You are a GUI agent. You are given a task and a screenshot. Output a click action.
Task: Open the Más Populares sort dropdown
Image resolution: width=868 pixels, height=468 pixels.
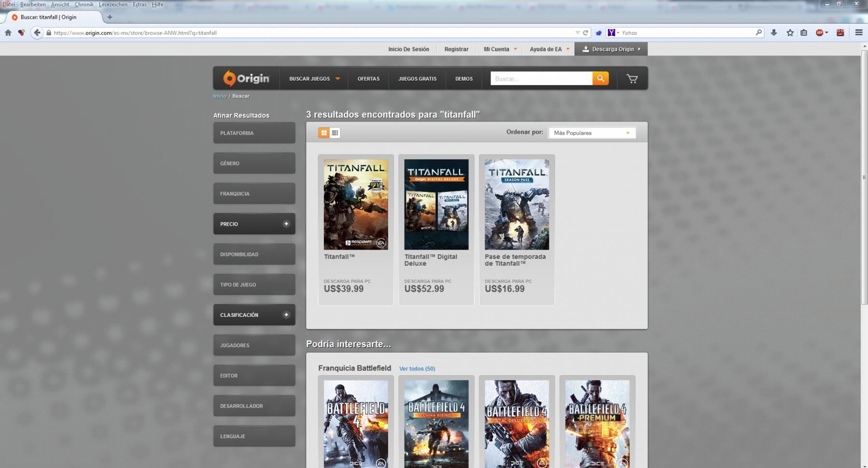(592, 133)
